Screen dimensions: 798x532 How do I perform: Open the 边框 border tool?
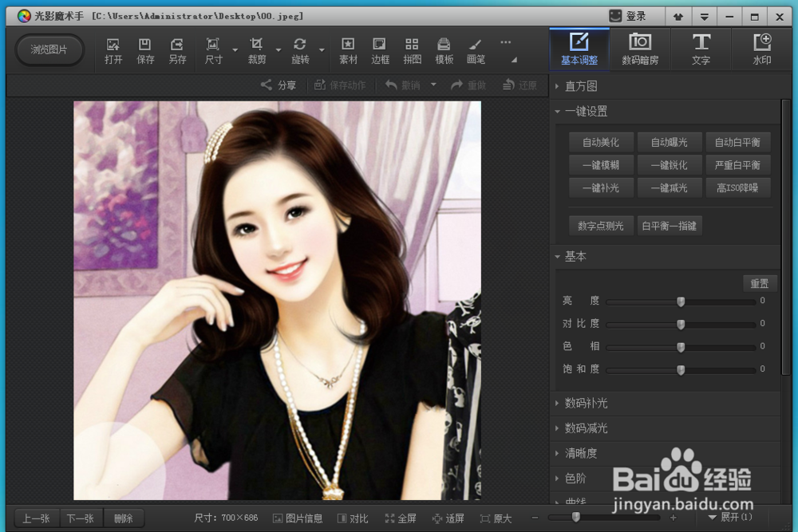tap(380, 51)
